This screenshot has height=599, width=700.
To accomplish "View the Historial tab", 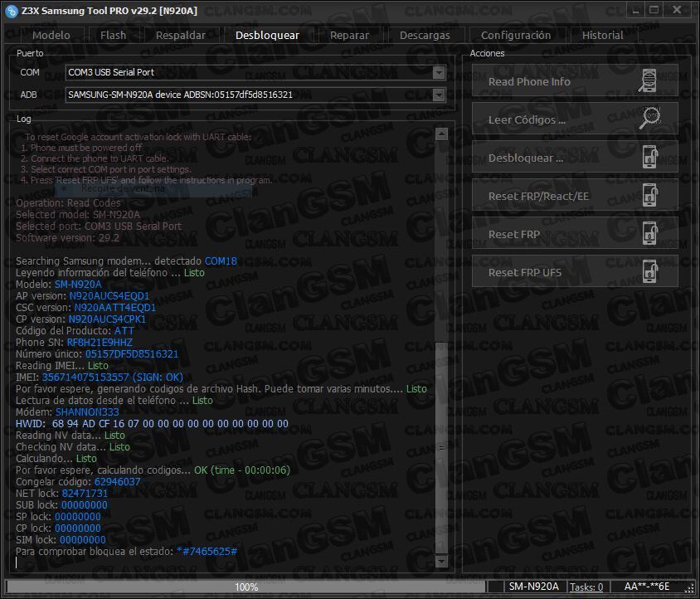I will tap(603, 36).
